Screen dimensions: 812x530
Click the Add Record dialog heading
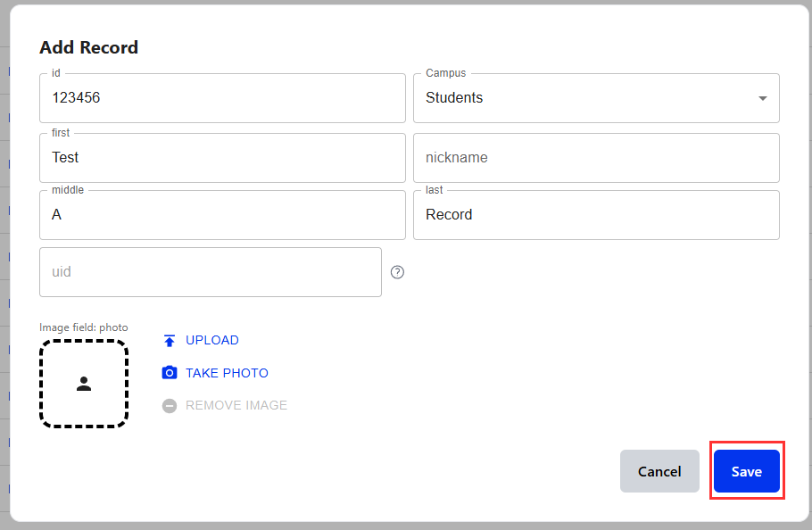point(89,47)
